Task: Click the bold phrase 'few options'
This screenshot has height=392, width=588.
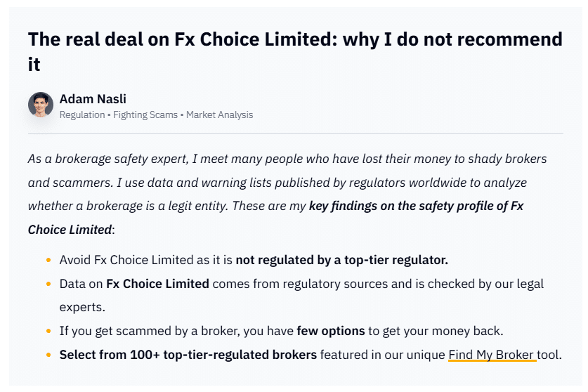Action: click(330, 331)
